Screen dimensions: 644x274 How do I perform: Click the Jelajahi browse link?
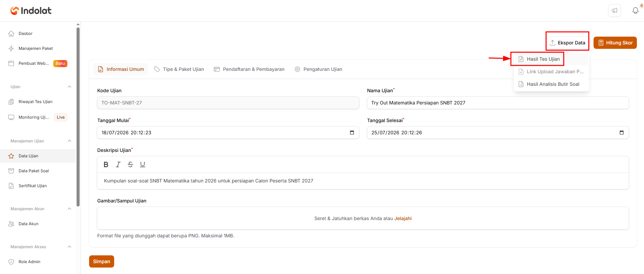(x=403, y=218)
